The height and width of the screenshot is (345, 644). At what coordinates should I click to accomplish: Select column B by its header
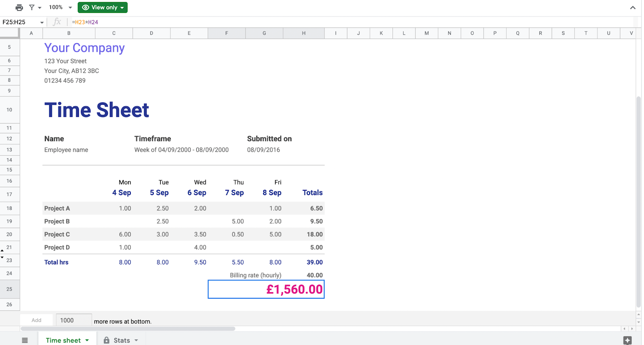[x=69, y=33]
